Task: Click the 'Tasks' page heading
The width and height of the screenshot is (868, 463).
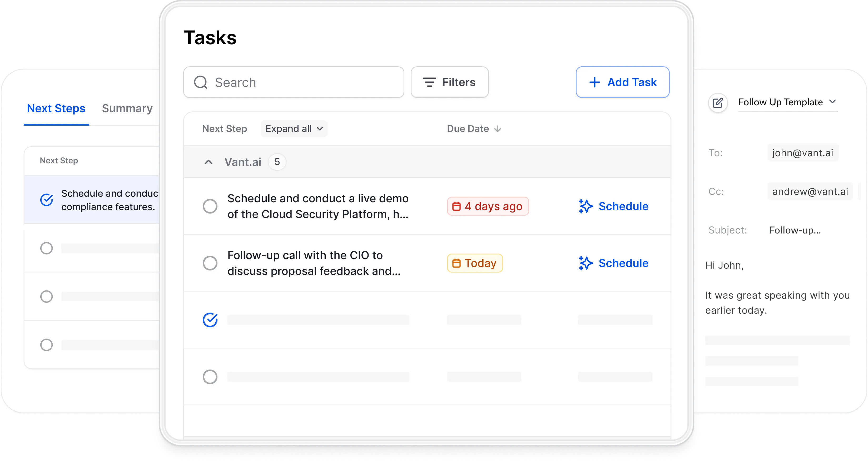Action: 210,37
